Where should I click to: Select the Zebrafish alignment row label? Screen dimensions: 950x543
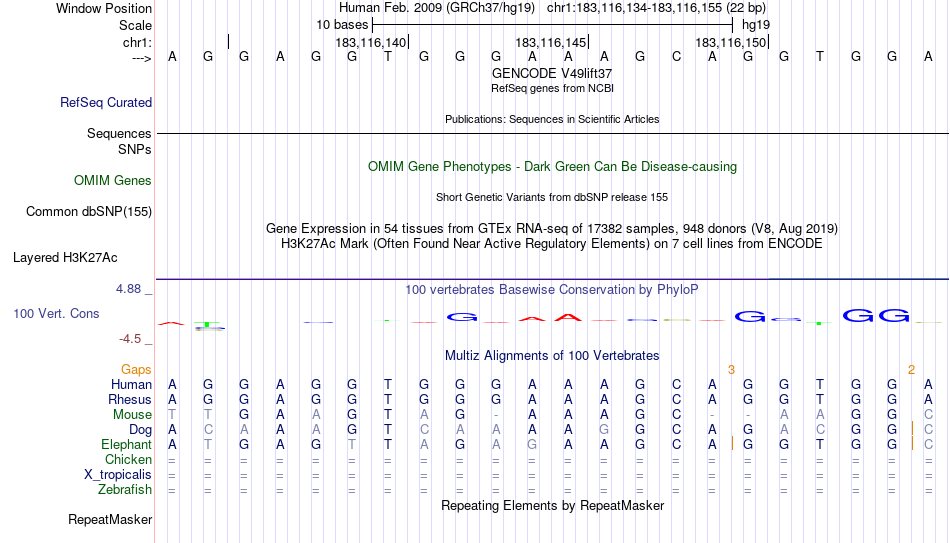125,489
